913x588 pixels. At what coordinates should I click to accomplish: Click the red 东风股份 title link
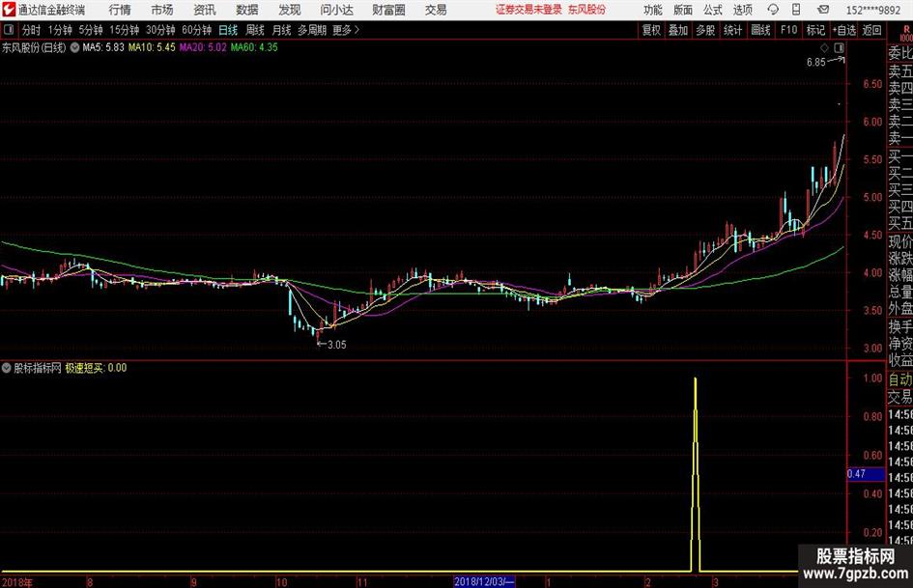587,10
